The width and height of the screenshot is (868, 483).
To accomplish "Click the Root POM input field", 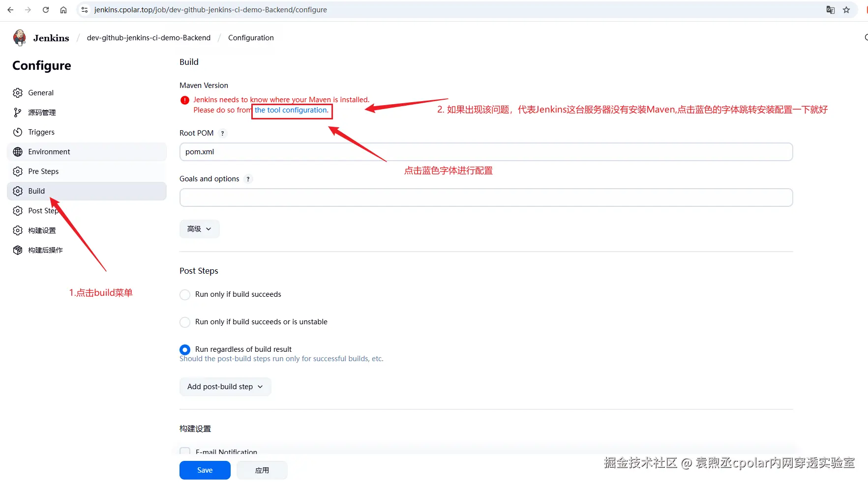I will tap(486, 152).
